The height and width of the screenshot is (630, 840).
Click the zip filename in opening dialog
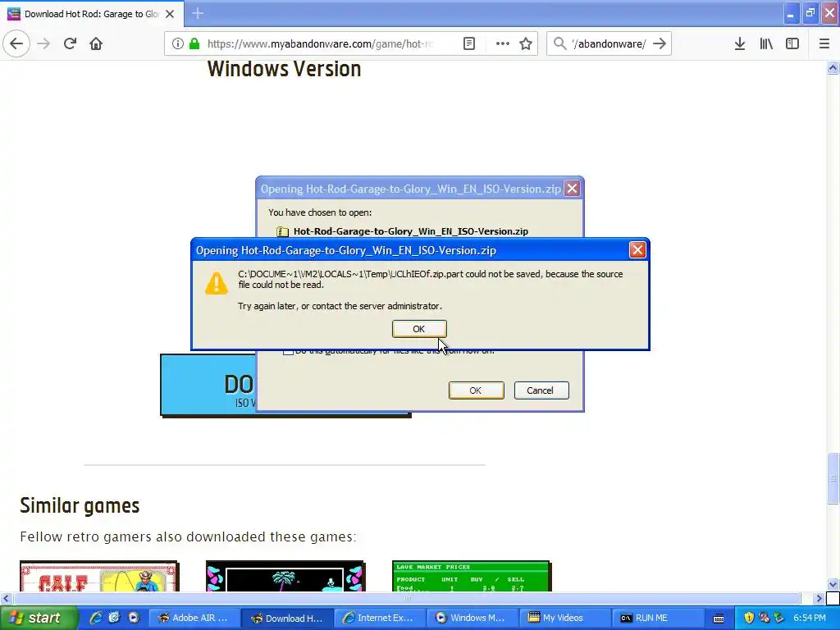point(411,231)
